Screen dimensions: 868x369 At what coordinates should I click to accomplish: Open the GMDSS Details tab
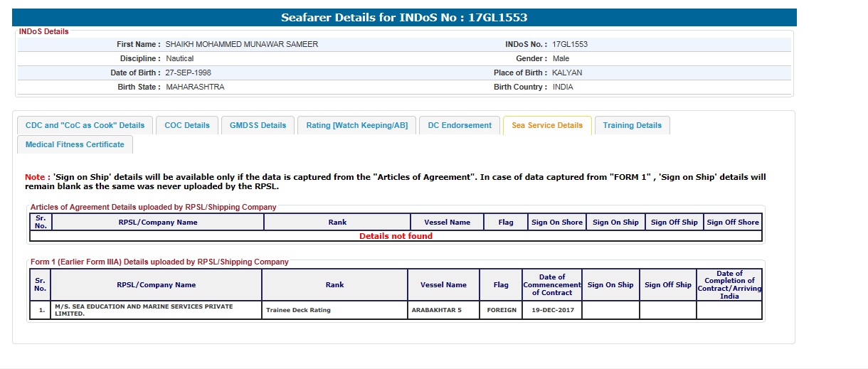point(258,125)
